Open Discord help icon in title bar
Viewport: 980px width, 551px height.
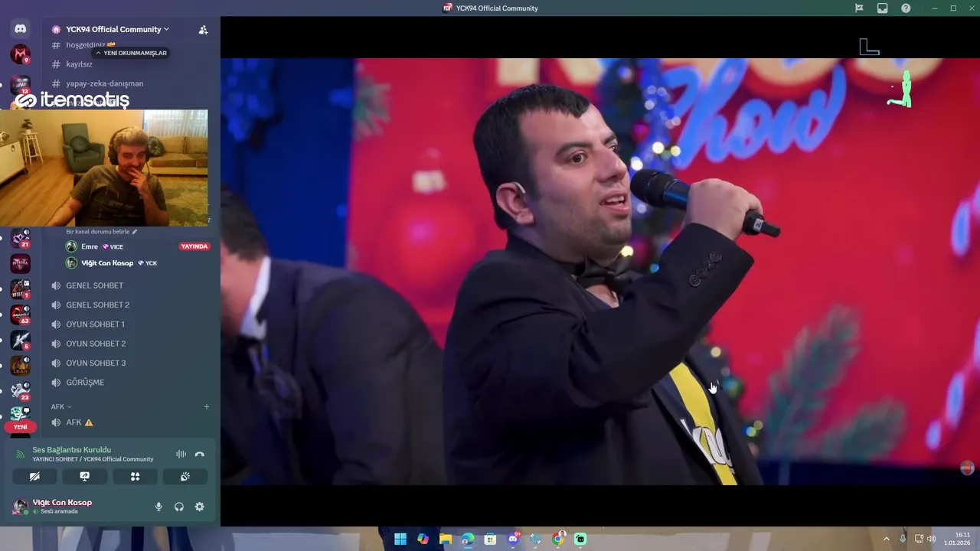[906, 8]
